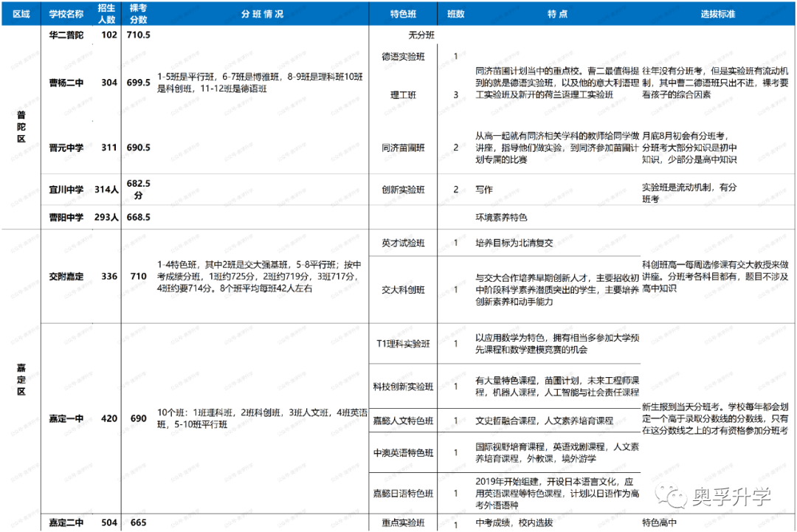Screen dimensions: 797x532
Task: Select the 交附嘉定 school name cell
Action: click(x=66, y=276)
